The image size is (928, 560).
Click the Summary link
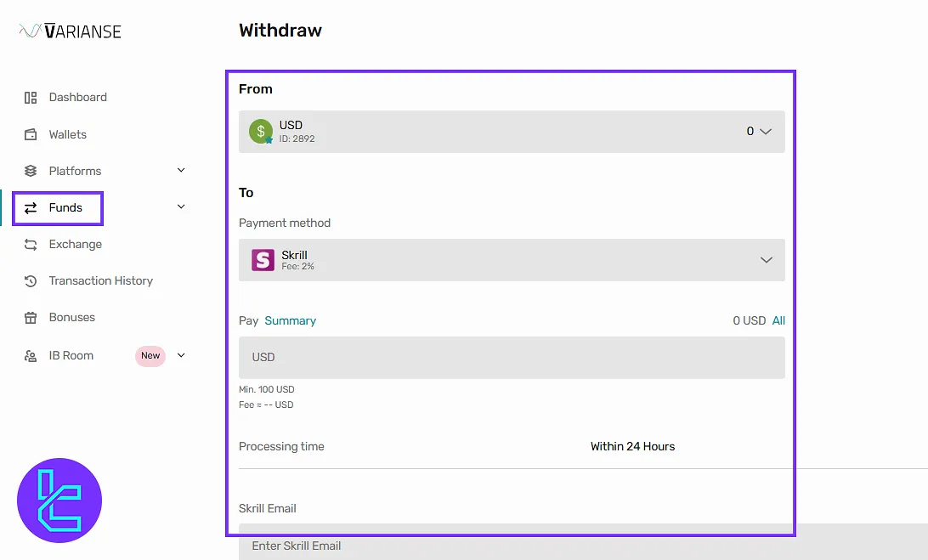click(x=290, y=320)
